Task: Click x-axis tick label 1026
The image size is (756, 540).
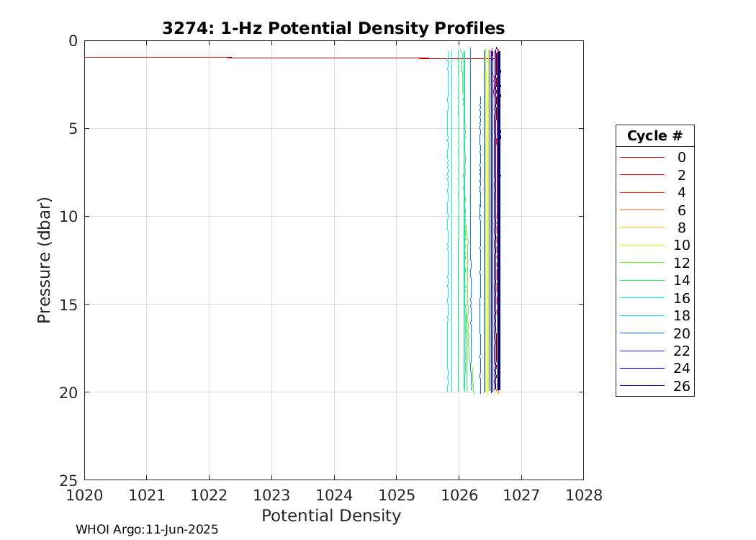Action: 459,495
